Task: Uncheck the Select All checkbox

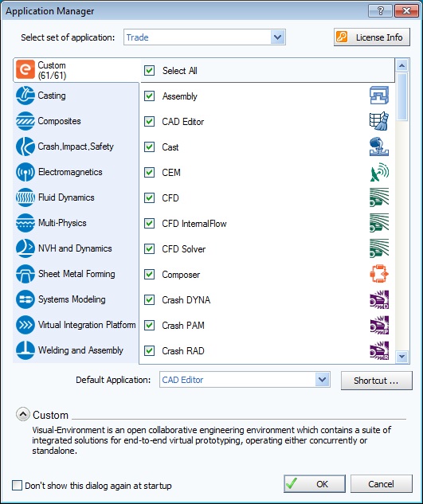Action: pos(149,70)
